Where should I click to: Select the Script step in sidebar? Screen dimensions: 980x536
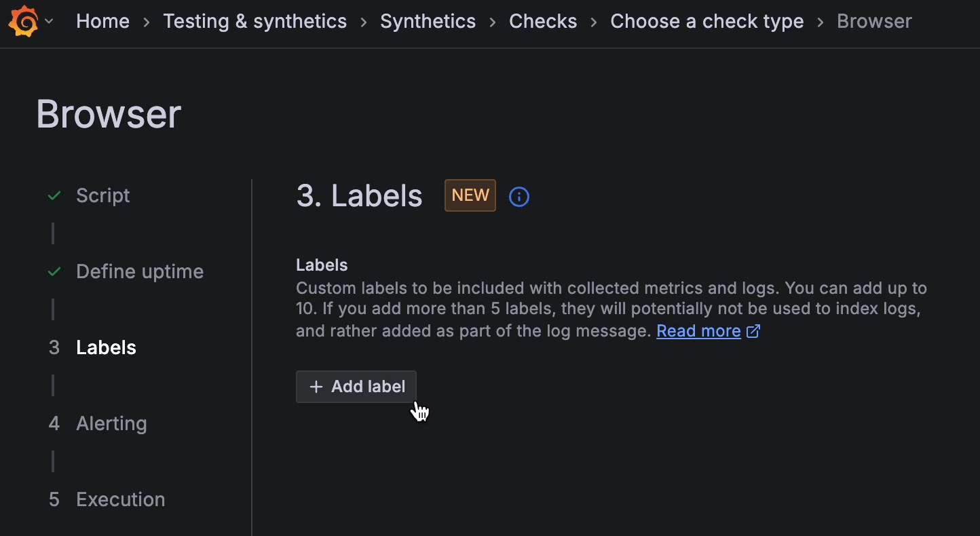tap(102, 196)
